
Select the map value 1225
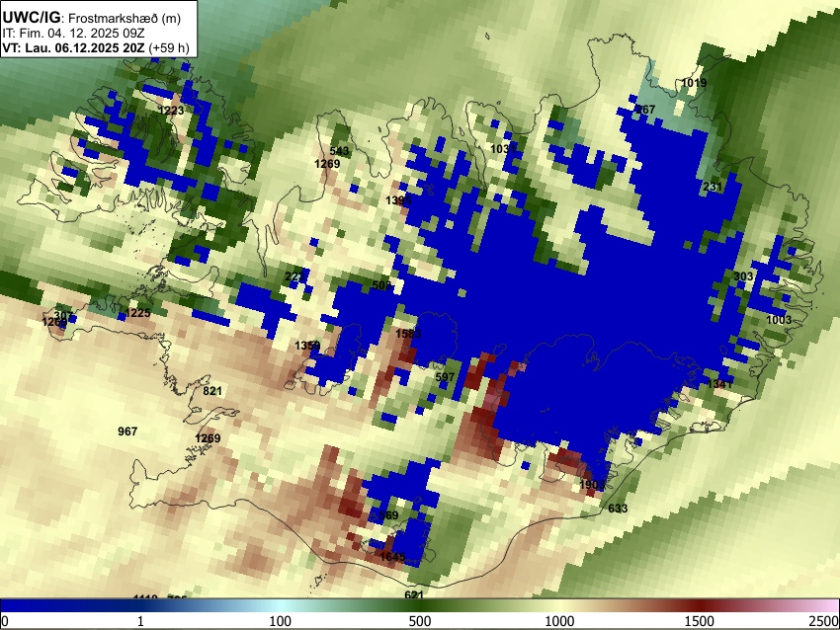coord(137,313)
